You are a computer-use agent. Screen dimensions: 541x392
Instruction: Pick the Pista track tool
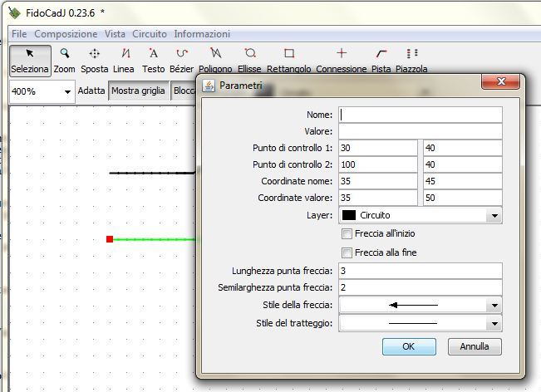click(x=381, y=60)
